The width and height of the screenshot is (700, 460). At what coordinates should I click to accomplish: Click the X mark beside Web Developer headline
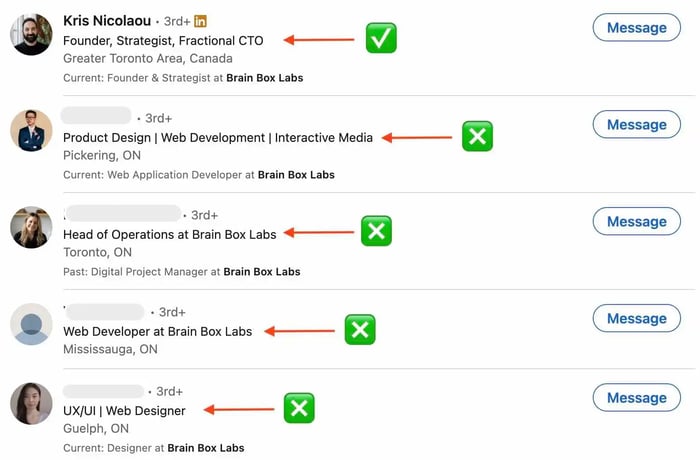coord(359,329)
